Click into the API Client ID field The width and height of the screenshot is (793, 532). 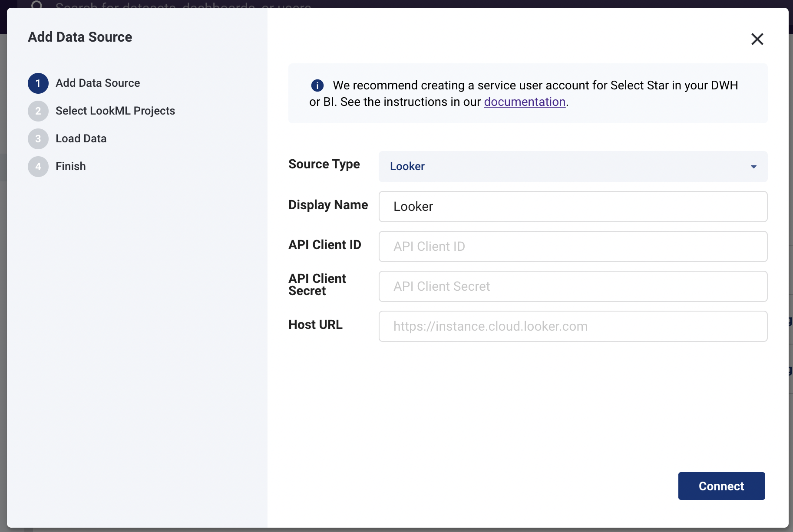click(x=573, y=246)
